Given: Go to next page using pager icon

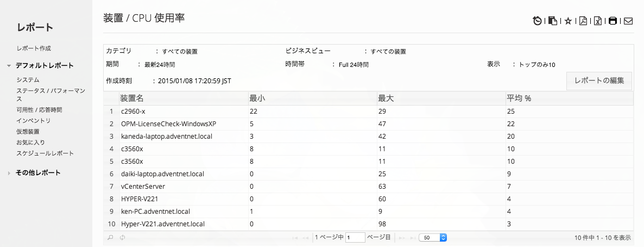Looking at the screenshot, I should (402, 238).
